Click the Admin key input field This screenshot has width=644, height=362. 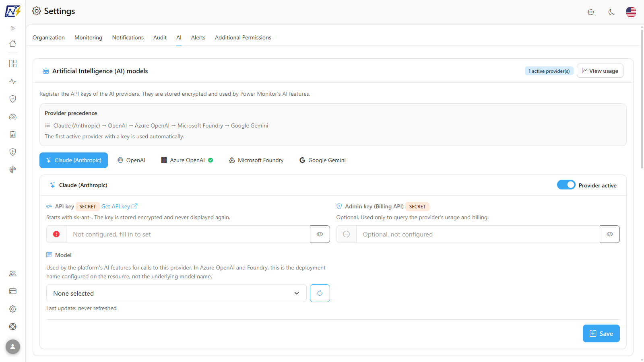(478, 234)
